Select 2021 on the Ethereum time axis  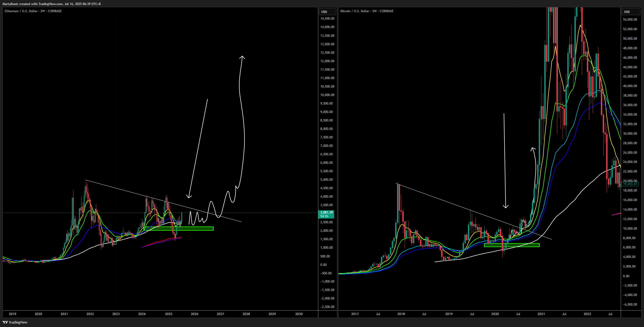[x=64, y=314]
